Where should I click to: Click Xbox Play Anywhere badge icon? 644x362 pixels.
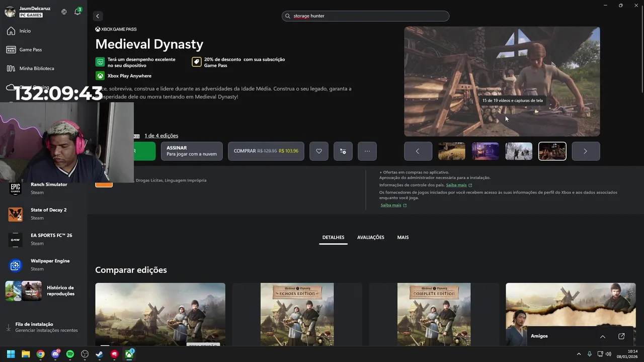pos(100,76)
